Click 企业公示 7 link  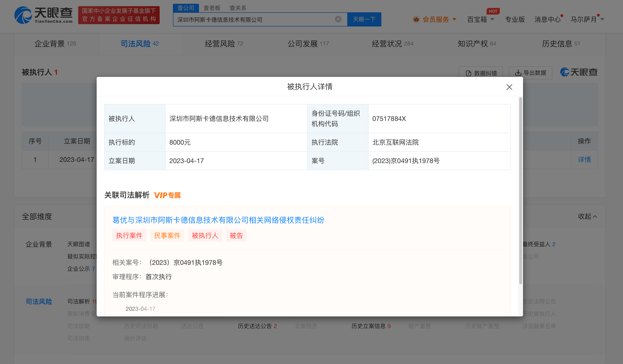[x=81, y=268]
